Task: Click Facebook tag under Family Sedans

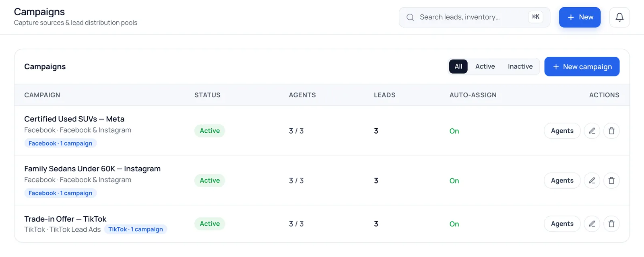Action: click(60, 193)
